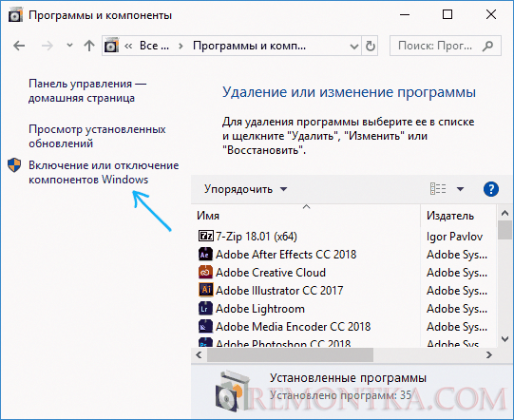
Task: Open recent locations dropdown chevron
Action: coord(69,46)
